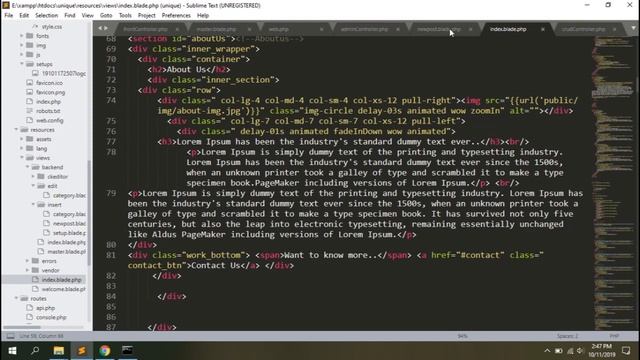The image size is (640, 360).
Task: Click the volume tray icon
Action: (x=580, y=351)
